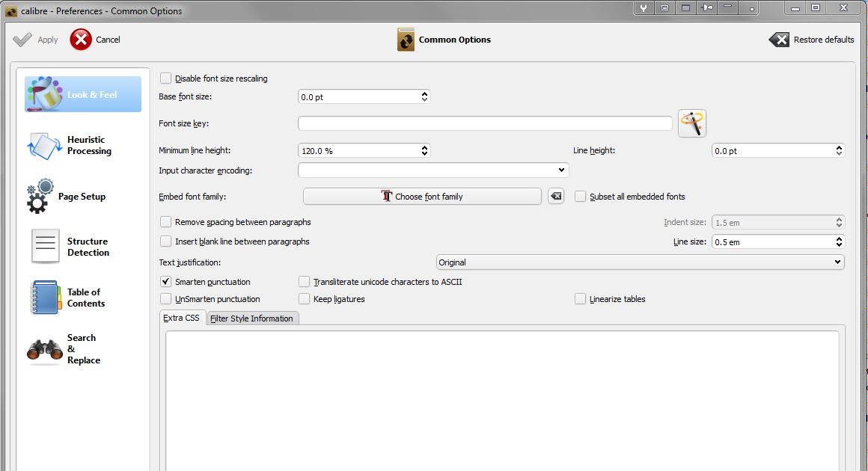Click the dotted grid icon in title bar
The image size is (868, 471).
[x=685, y=7]
